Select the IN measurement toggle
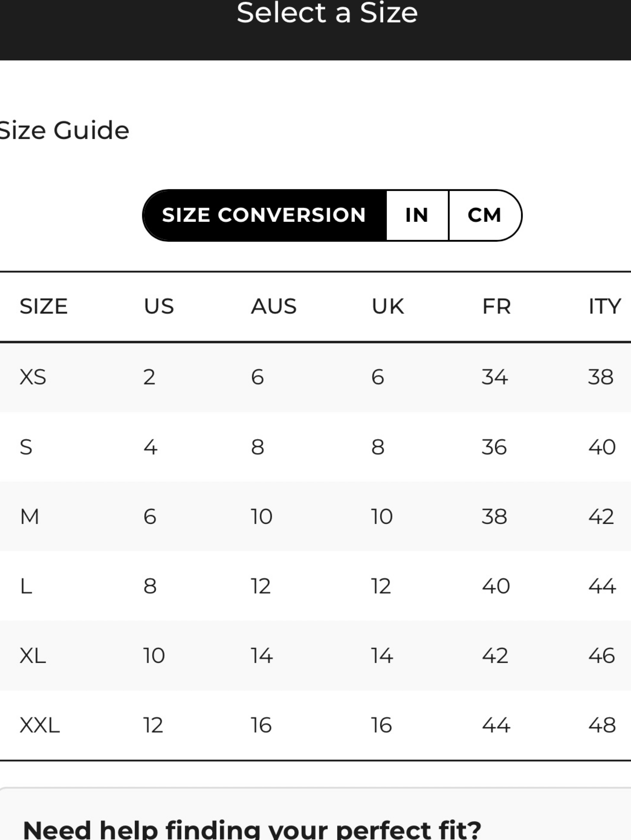The width and height of the screenshot is (631, 840). click(417, 215)
